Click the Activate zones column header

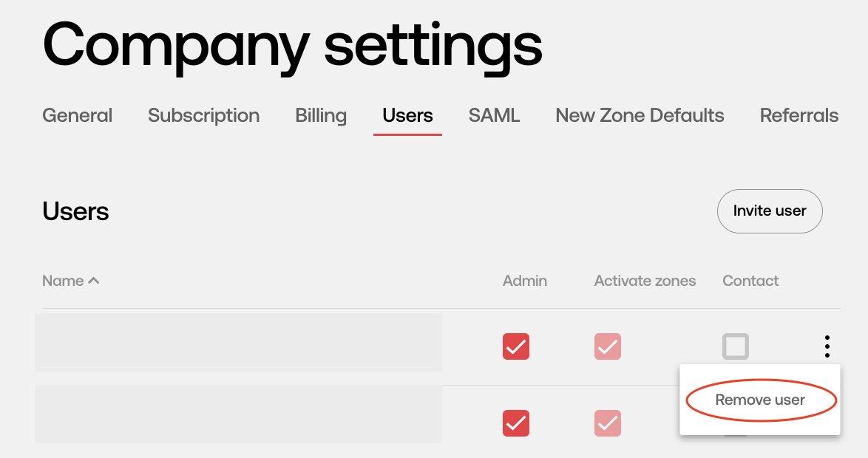coord(645,281)
